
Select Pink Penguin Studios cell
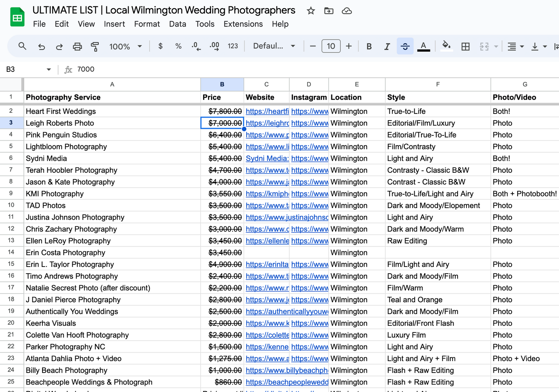tap(112, 135)
